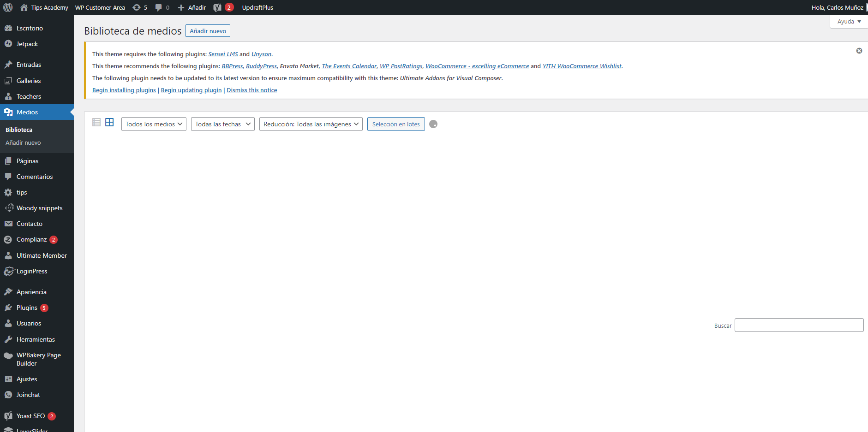Click the Páginas sidebar icon
This screenshot has width=868, height=432.
(8, 161)
